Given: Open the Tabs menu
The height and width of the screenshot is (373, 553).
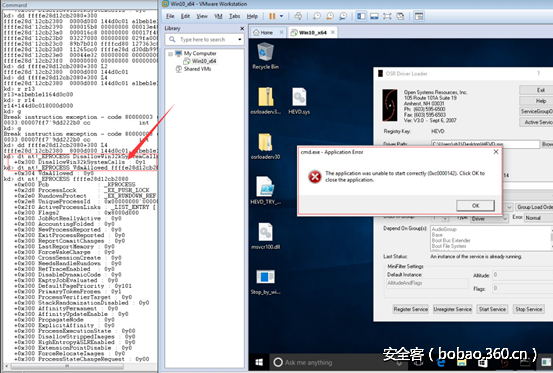Looking at the screenshot, I should (x=234, y=16).
